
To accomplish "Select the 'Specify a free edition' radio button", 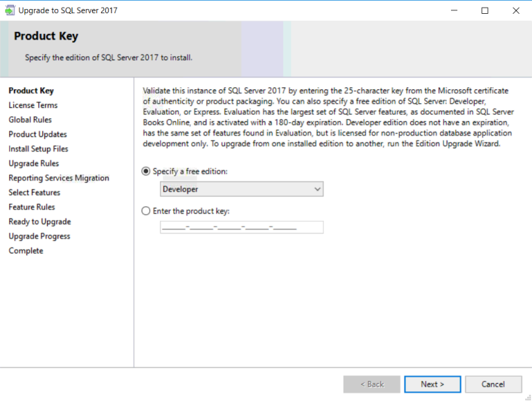I will [145, 171].
